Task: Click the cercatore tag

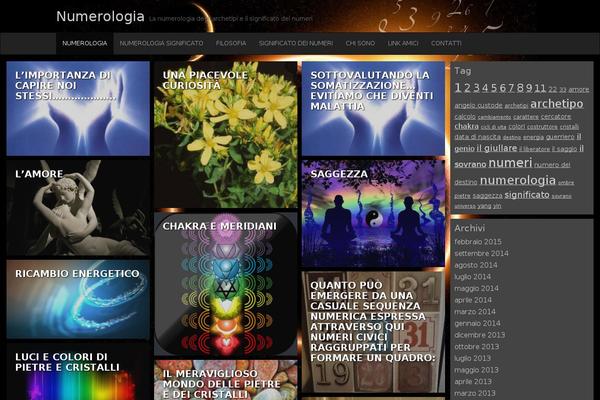Action: 556,116
